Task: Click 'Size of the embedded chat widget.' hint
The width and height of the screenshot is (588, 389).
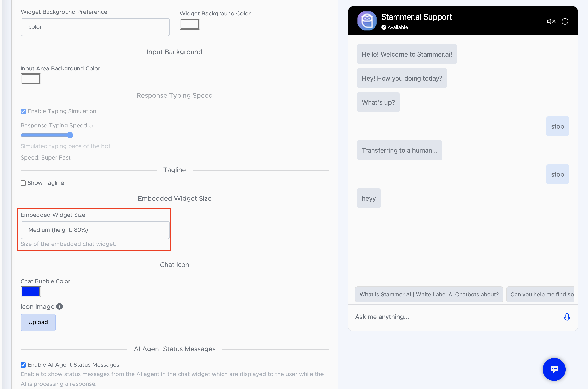Action: pos(68,244)
